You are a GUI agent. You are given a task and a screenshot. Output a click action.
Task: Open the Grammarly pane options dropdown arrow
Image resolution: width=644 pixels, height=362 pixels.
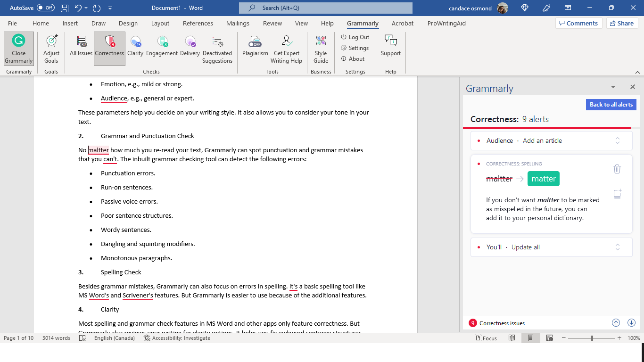coord(613,87)
